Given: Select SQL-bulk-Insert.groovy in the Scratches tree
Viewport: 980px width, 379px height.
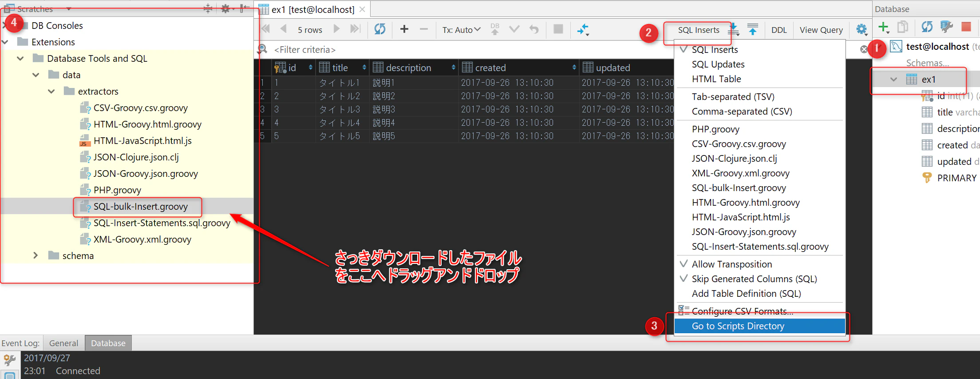Looking at the screenshot, I should 140,207.
